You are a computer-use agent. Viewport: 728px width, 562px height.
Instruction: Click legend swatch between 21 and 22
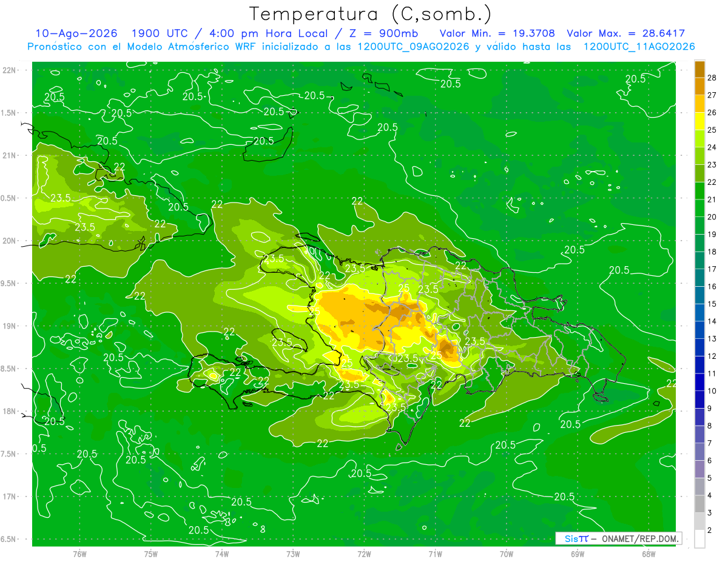click(x=699, y=192)
